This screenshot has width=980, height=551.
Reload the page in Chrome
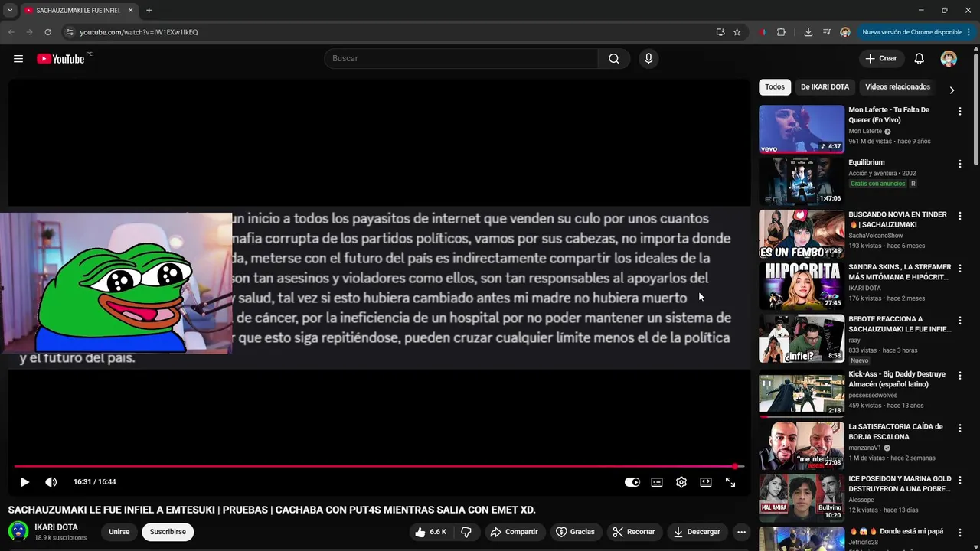pyautogui.click(x=47, y=32)
